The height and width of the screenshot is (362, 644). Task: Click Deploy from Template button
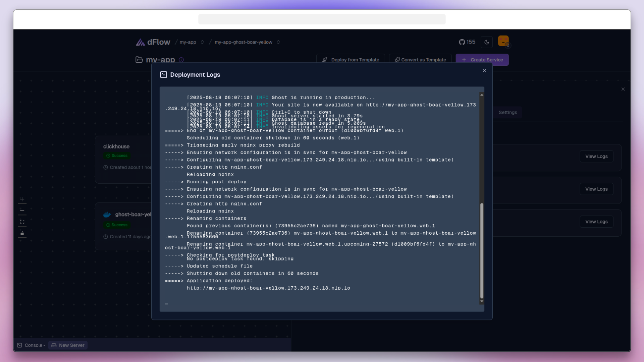pyautogui.click(x=351, y=60)
